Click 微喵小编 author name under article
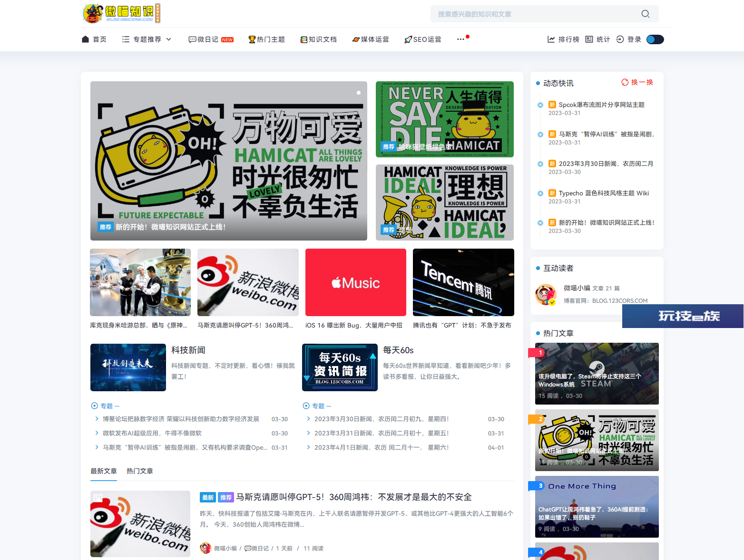 225,548
